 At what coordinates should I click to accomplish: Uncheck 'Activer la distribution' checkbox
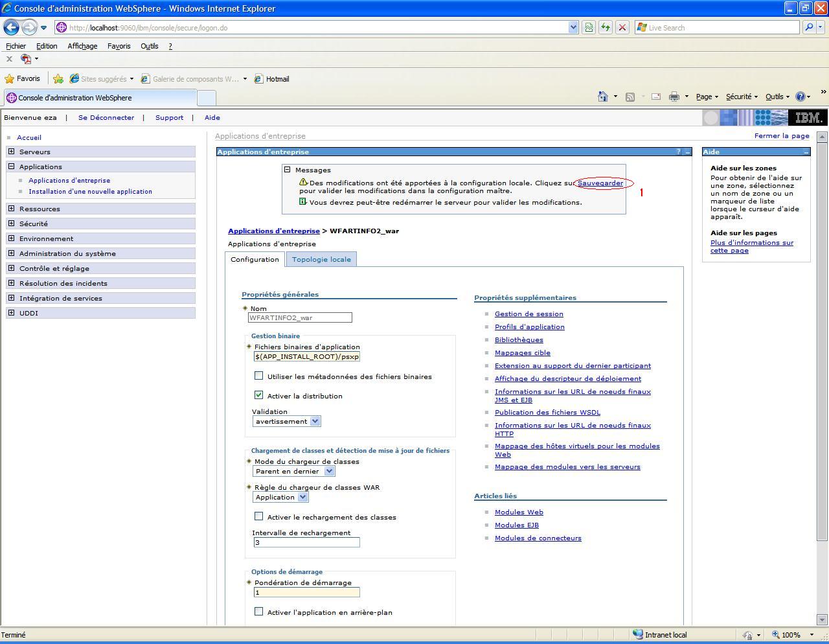(x=259, y=395)
